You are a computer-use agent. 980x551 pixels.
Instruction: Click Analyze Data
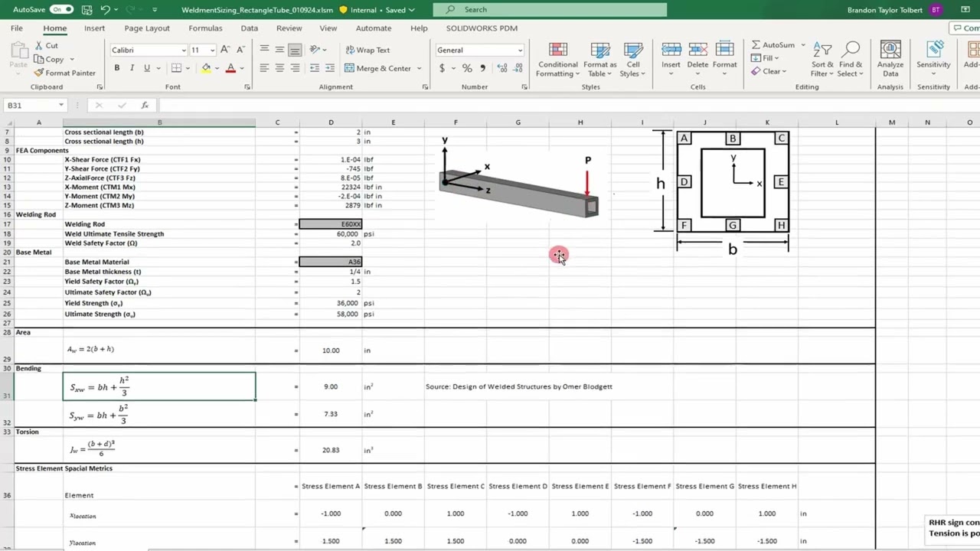[890, 59]
